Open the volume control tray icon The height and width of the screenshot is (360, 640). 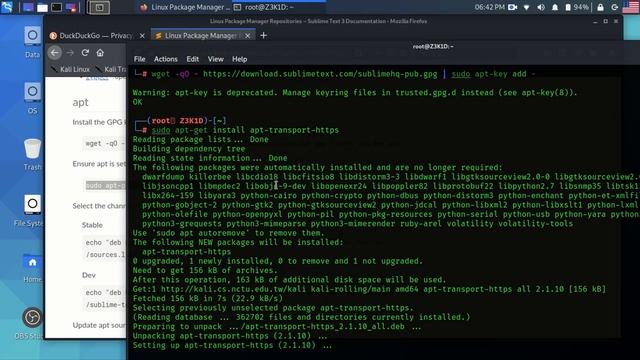[x=541, y=7]
